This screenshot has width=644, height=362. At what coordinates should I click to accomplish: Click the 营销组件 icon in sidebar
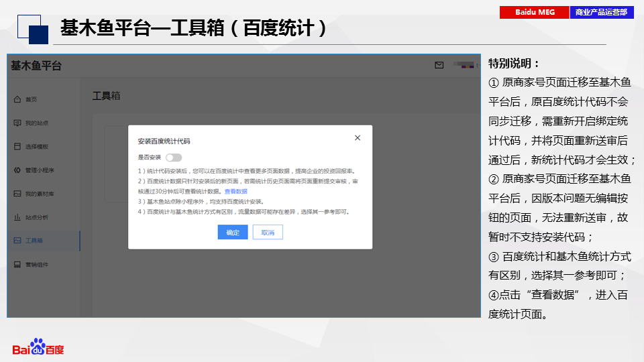coord(17,264)
